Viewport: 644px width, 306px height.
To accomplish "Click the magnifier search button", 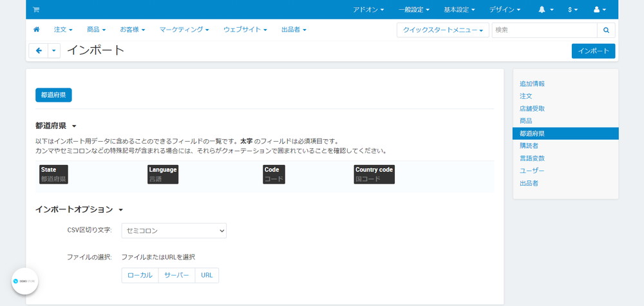I will (606, 30).
